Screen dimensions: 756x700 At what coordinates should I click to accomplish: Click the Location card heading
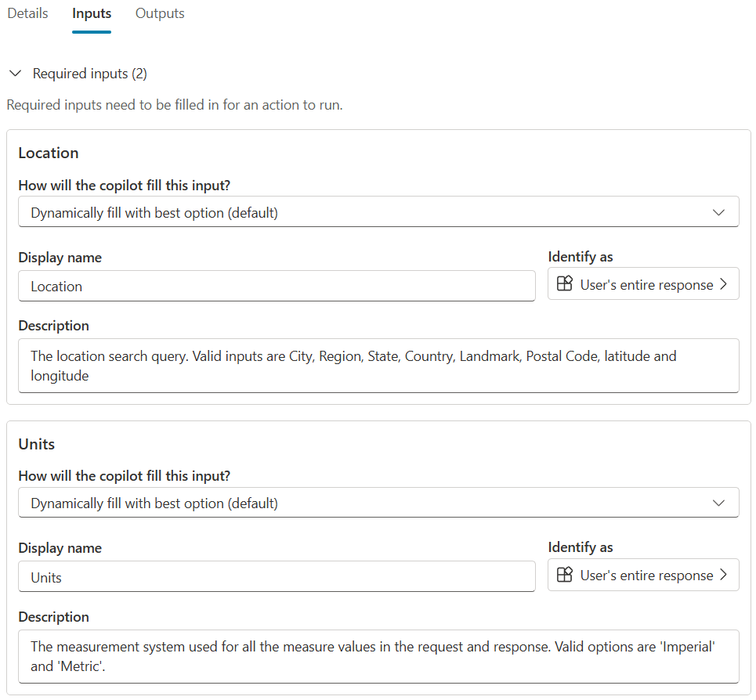[49, 153]
